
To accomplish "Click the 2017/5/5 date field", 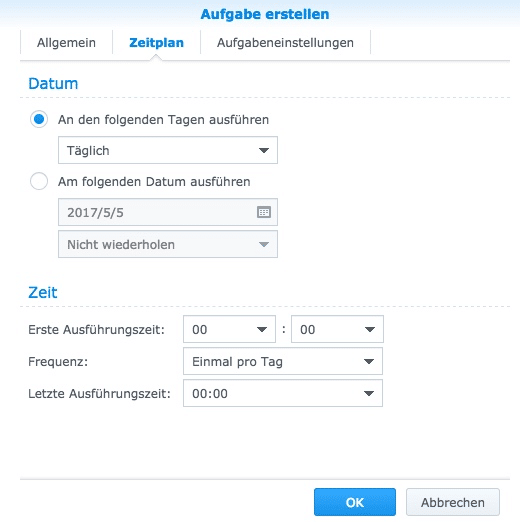I will (168, 212).
